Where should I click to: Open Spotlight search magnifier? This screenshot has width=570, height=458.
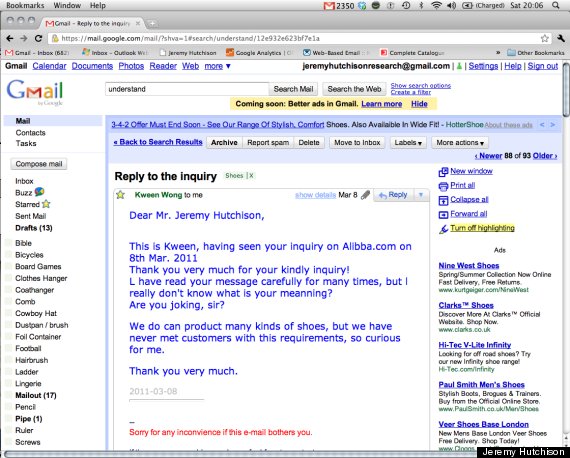(x=555, y=5)
